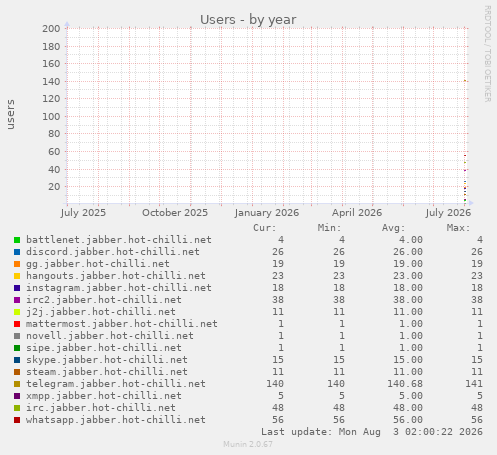This screenshot has height=455, width=497.
Task: Click the 200 y-axis tick label
Action: tap(51, 29)
